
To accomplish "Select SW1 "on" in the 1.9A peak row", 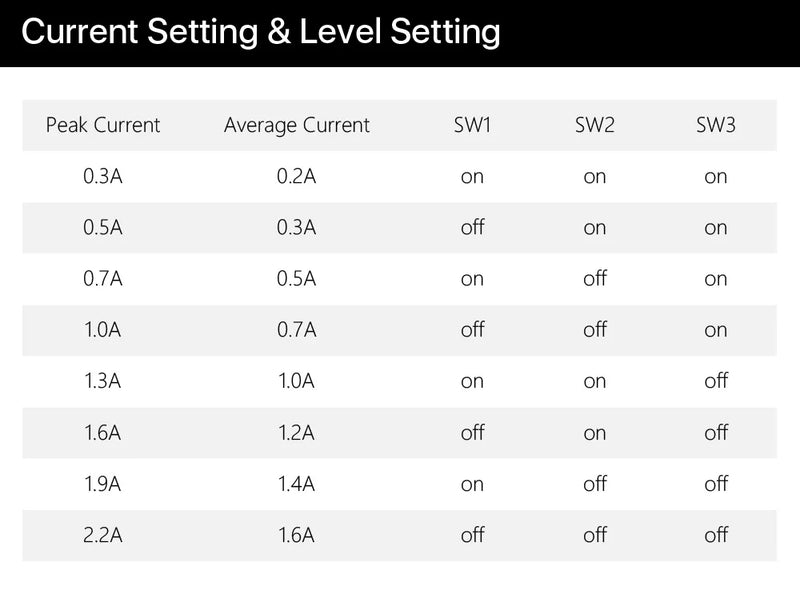I will click(472, 484).
